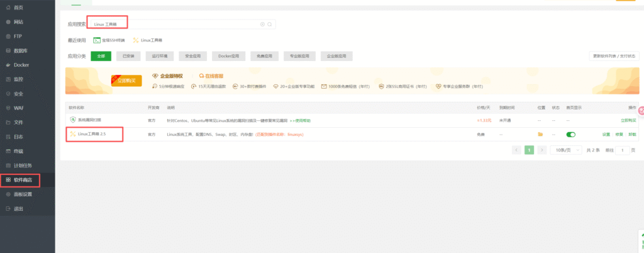Image resolution: width=644 pixels, height=253 pixels.
Task: Click the search magnifier icon in 应用搜索
Action: pyautogui.click(x=270, y=24)
